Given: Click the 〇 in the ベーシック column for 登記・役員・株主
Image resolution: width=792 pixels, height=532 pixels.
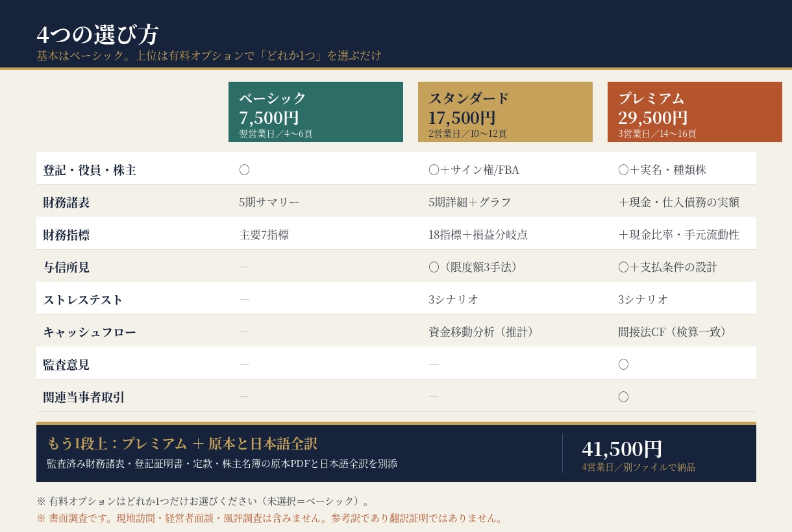Looking at the screenshot, I should (x=244, y=170).
